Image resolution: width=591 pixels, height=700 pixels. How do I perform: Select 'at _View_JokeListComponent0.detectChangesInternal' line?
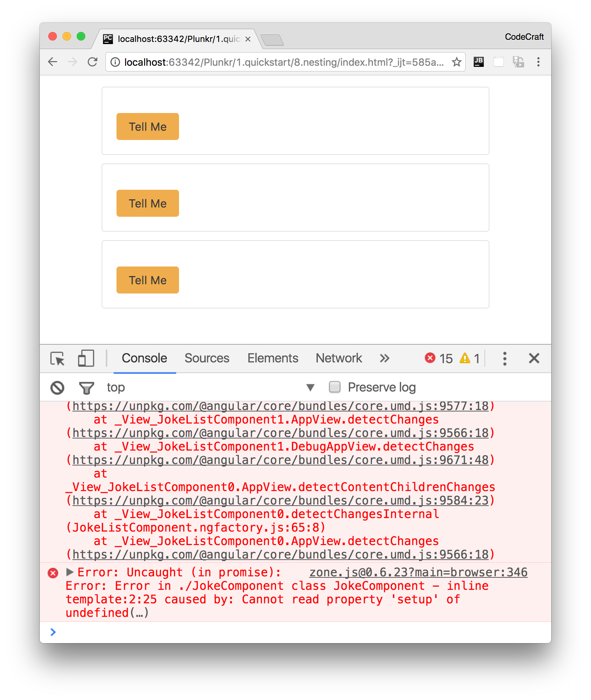pyautogui.click(x=266, y=514)
